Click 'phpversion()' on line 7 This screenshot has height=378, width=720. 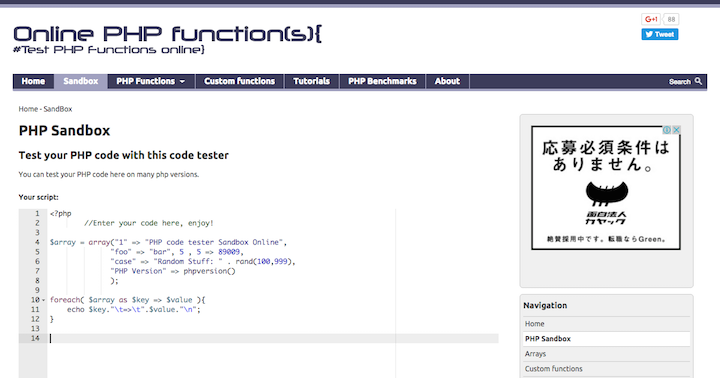point(209,271)
